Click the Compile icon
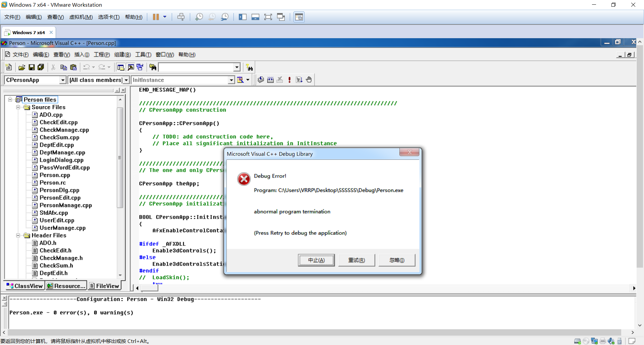 click(x=261, y=80)
